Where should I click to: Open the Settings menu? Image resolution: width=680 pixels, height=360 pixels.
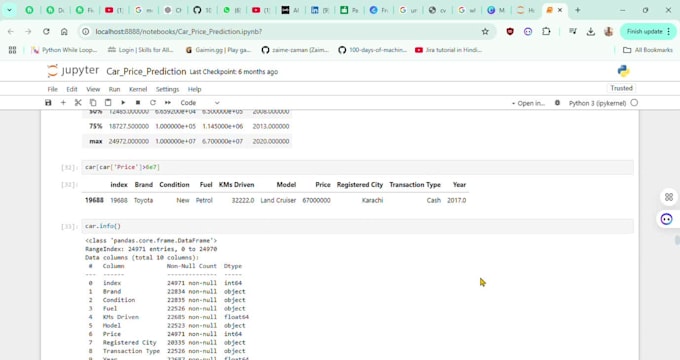click(x=167, y=89)
